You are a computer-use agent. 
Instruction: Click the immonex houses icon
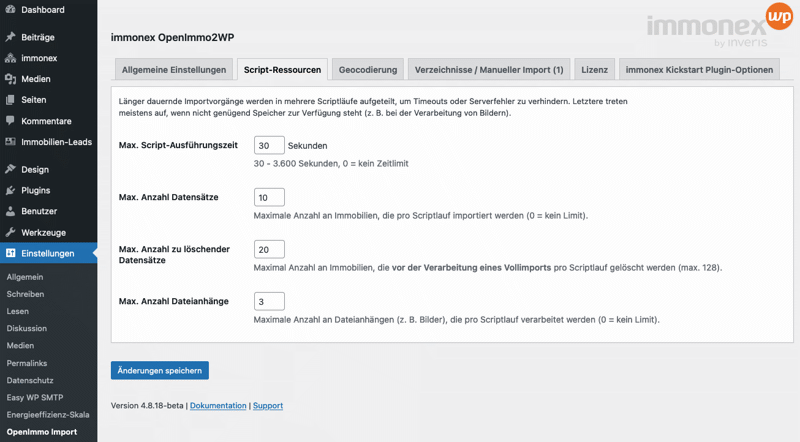pyautogui.click(x=10, y=58)
